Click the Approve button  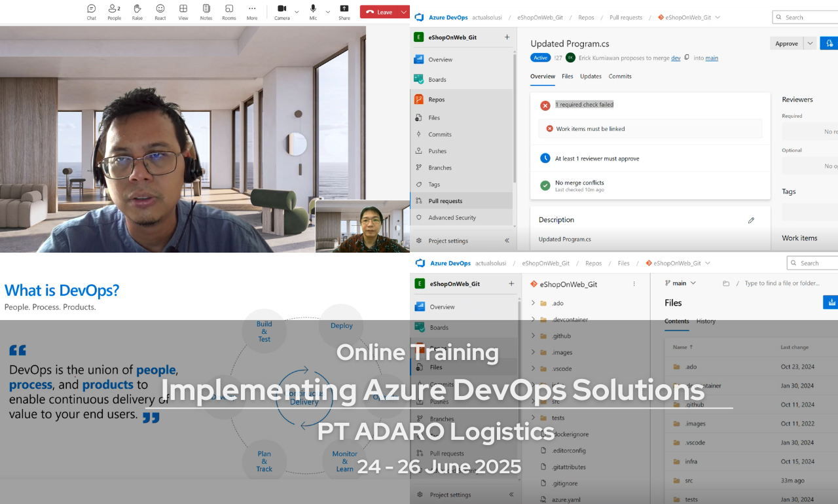click(786, 44)
